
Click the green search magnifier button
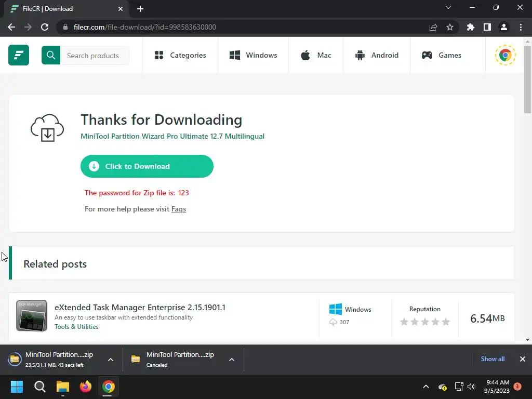[x=51, y=55]
